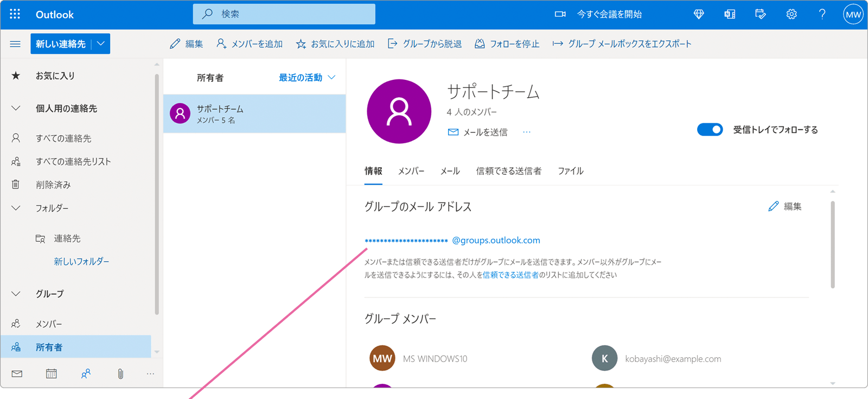
Task: Click 編集 next to group mail address
Action: click(785, 207)
